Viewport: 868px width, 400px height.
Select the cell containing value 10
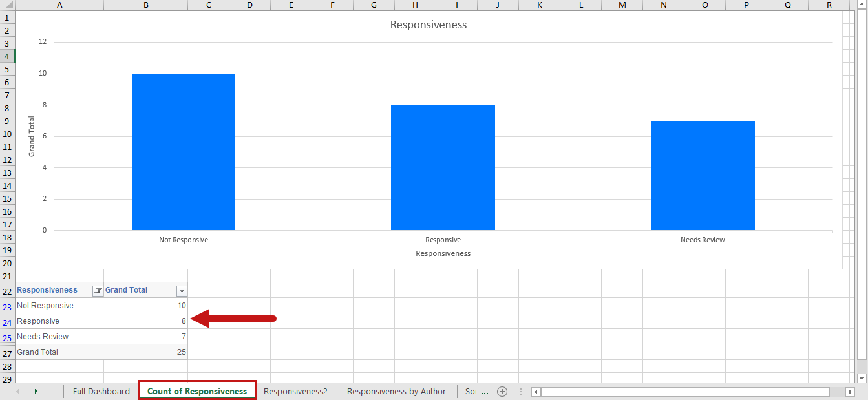[146, 306]
